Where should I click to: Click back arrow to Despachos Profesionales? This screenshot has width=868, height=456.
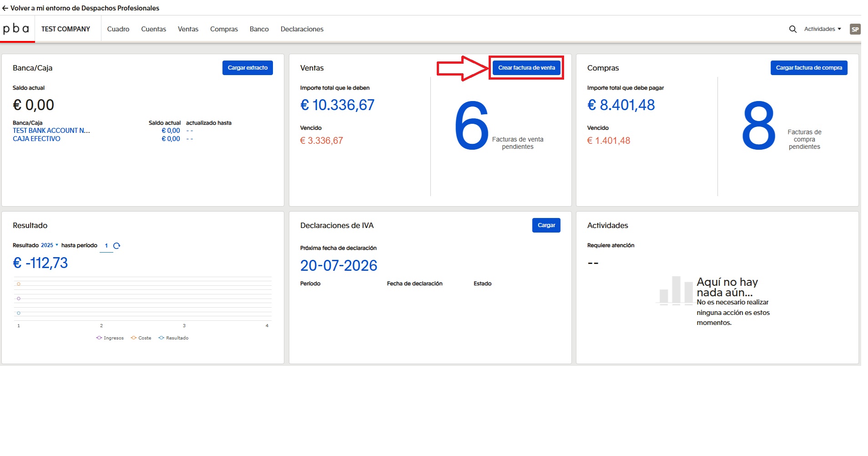pyautogui.click(x=5, y=8)
